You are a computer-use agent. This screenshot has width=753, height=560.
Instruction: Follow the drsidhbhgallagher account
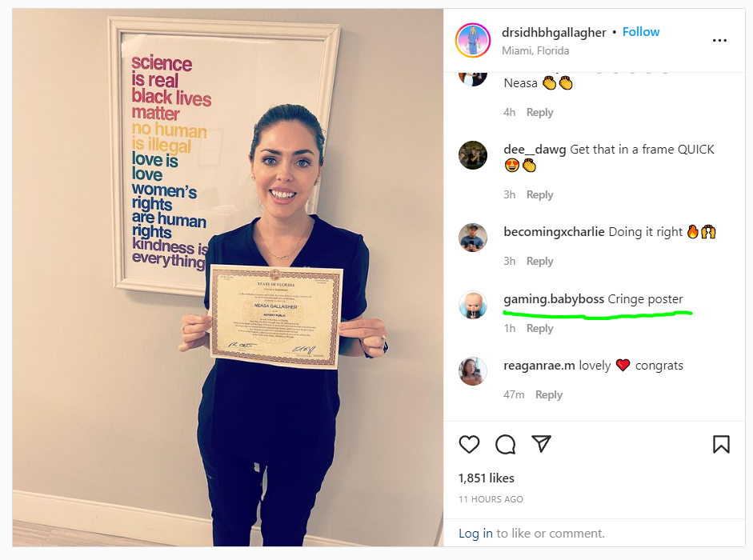[x=641, y=32]
